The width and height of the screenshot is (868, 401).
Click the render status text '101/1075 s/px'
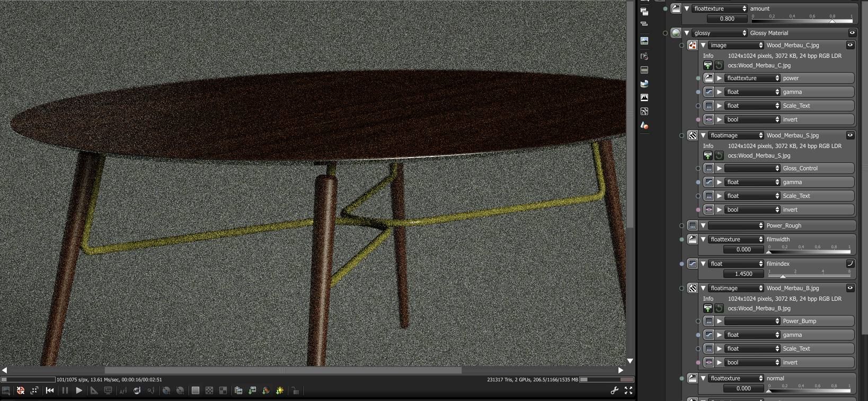[73, 380]
